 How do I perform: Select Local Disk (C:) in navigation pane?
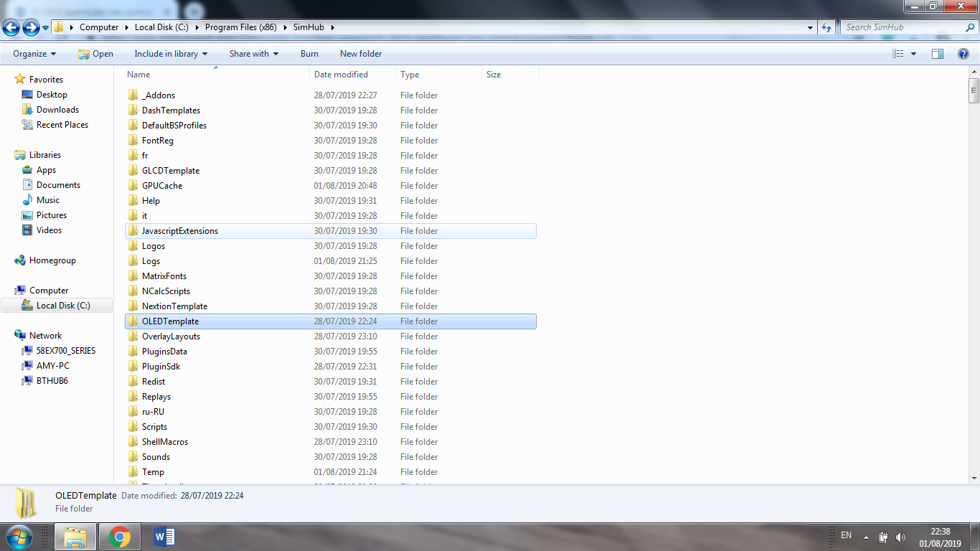[x=57, y=306]
